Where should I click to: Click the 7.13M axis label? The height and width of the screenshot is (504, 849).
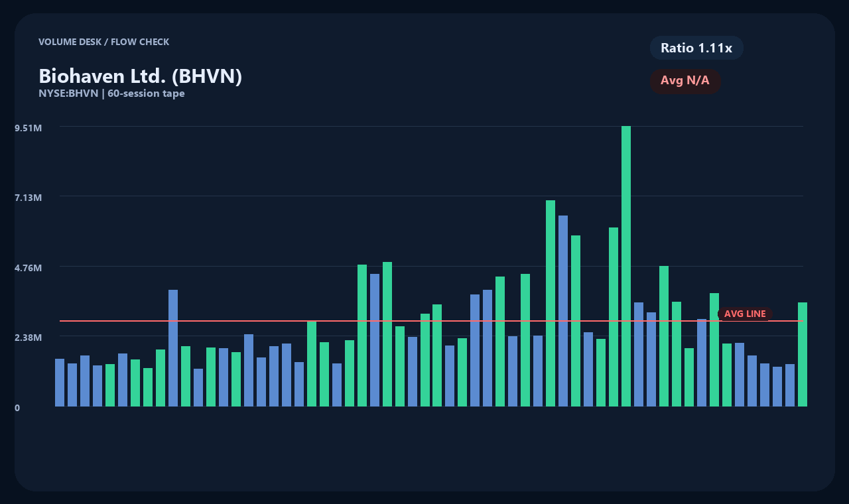tap(29, 198)
